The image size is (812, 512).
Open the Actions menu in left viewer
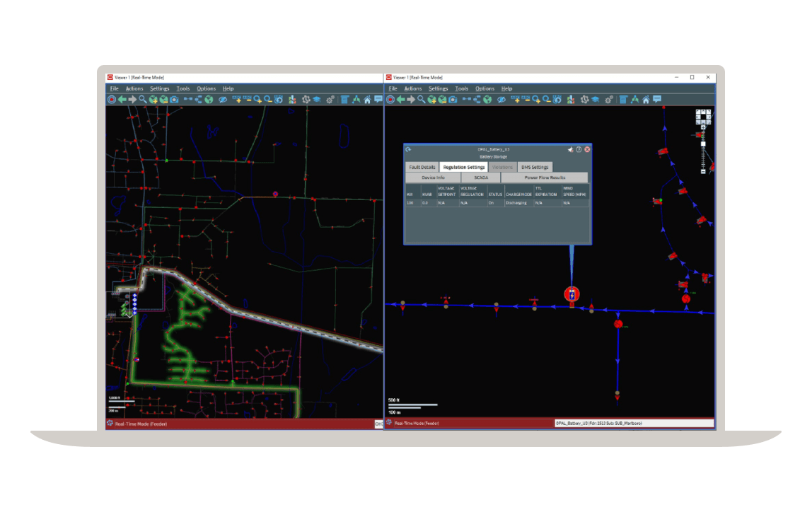click(134, 88)
